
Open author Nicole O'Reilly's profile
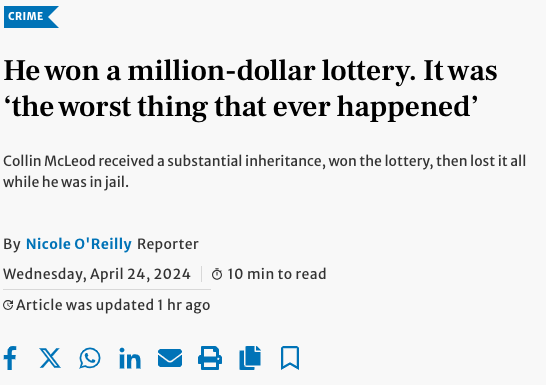pyautogui.click(x=79, y=244)
